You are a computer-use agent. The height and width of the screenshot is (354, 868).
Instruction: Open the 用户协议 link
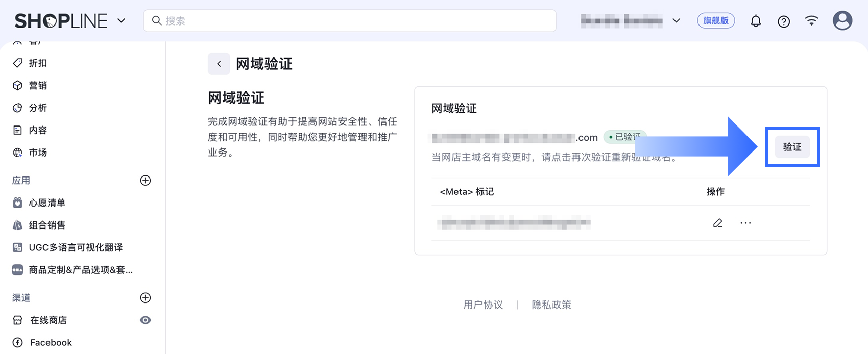click(483, 305)
